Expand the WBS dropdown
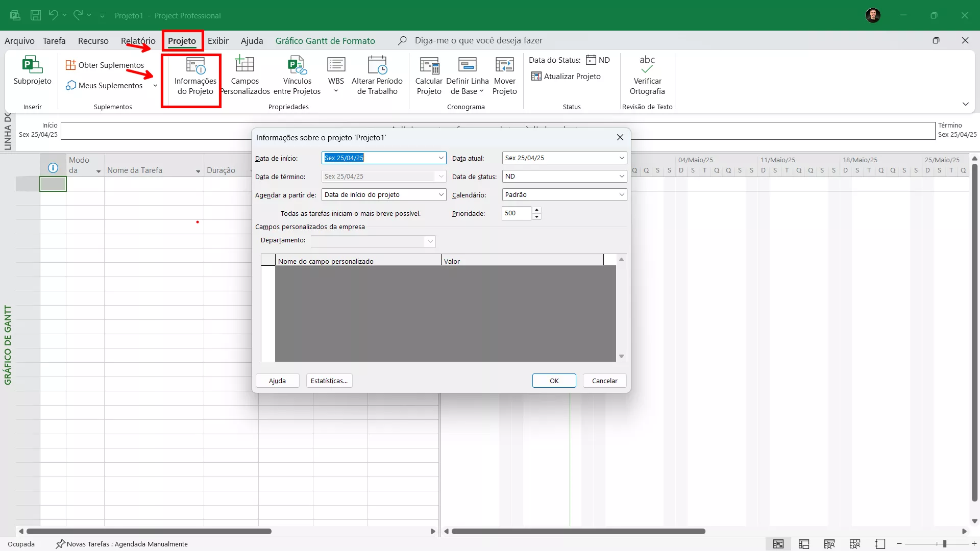The height and width of the screenshot is (551, 980). pos(336,91)
